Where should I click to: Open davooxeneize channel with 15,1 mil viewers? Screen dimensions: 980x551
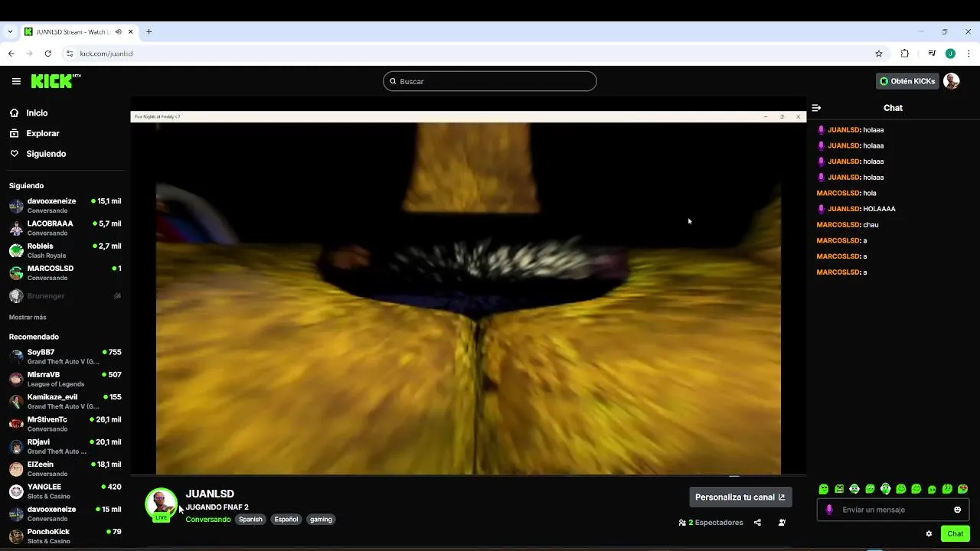[65, 206]
